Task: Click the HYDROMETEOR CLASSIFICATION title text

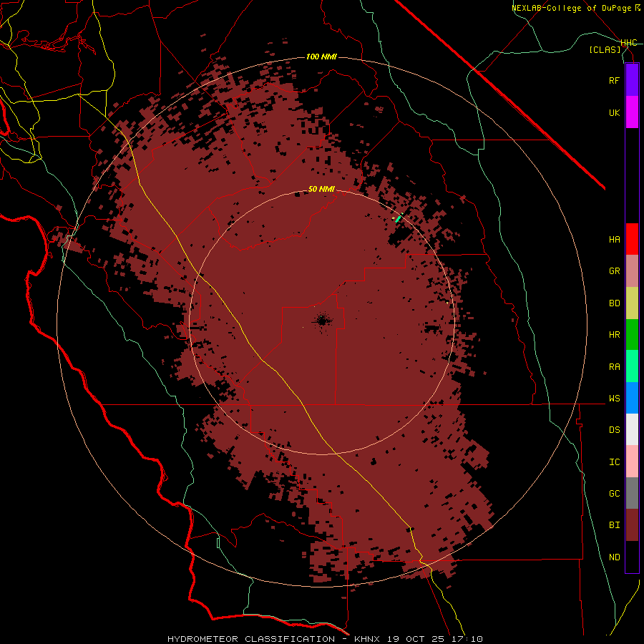Action: (251, 639)
